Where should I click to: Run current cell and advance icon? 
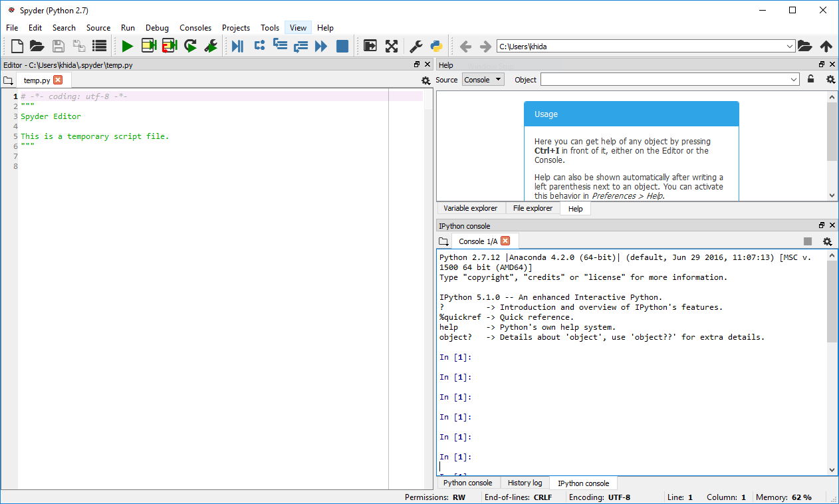point(170,46)
